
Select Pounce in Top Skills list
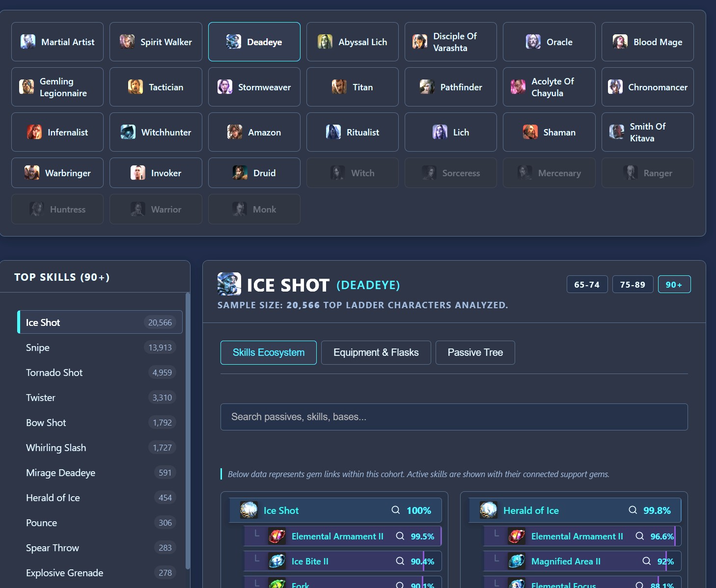100,523
